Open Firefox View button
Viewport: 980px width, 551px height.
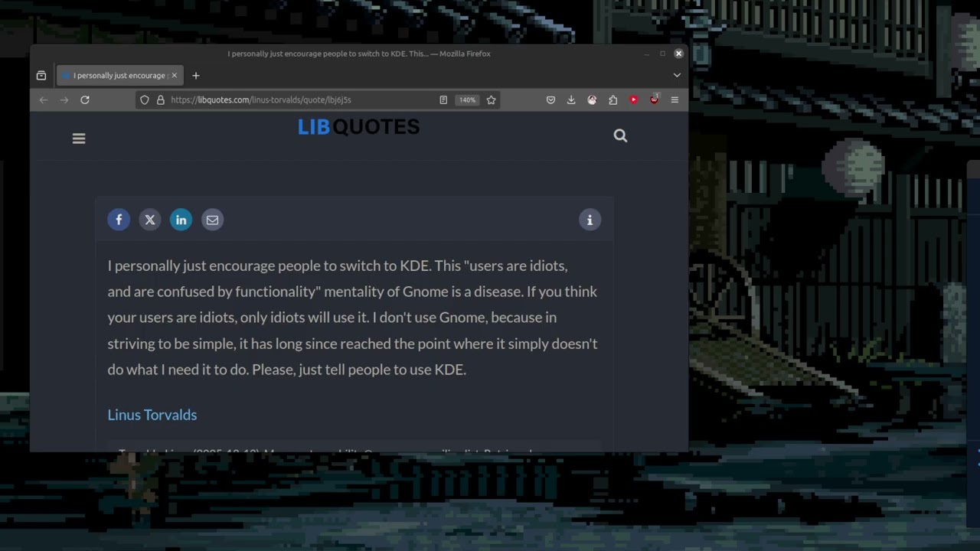coord(41,75)
